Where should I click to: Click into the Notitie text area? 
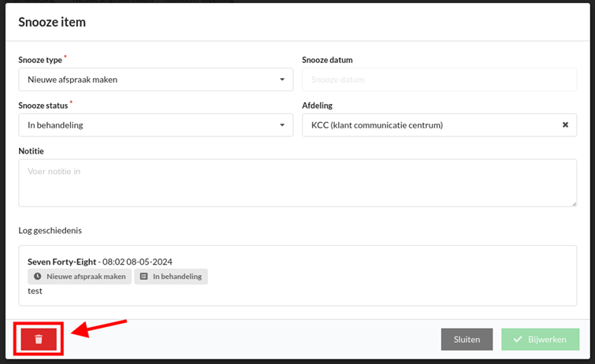[298, 183]
